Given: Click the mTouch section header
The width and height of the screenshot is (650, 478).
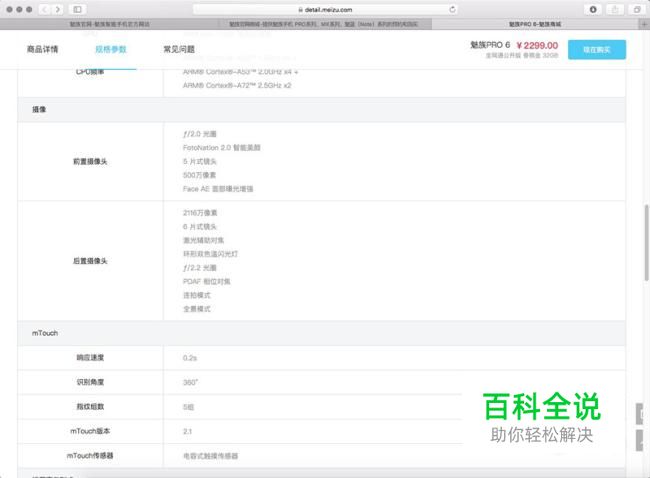Looking at the screenshot, I should [45, 333].
